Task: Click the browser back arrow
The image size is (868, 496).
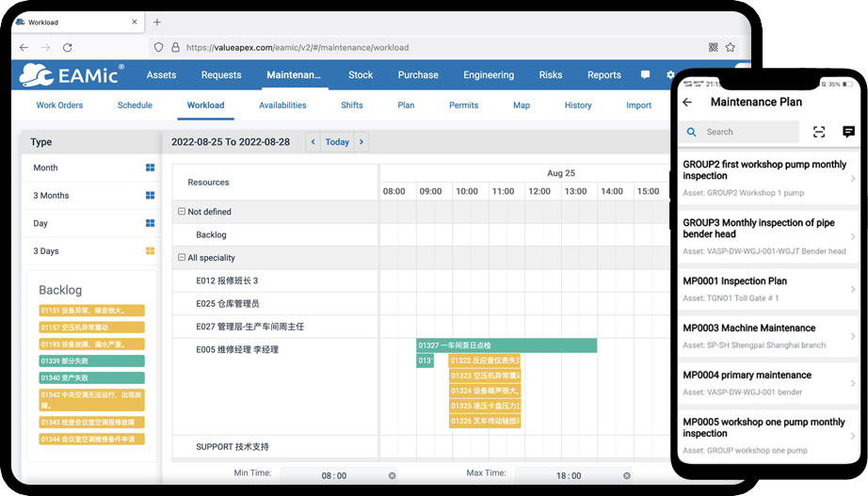Action: coord(24,48)
